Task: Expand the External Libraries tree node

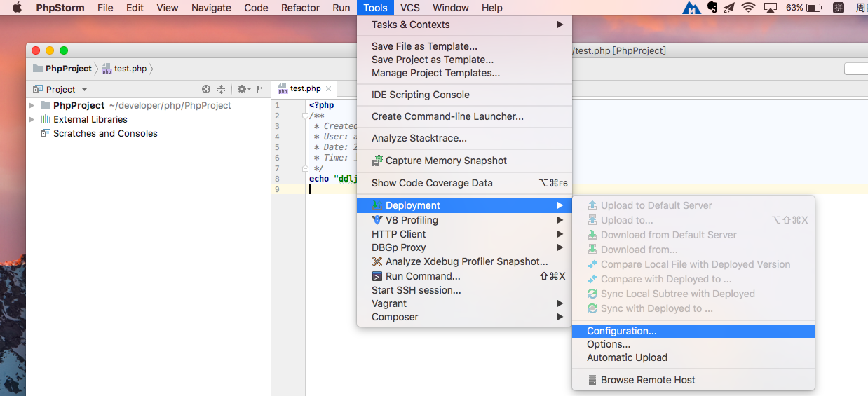Action: pyautogui.click(x=32, y=119)
